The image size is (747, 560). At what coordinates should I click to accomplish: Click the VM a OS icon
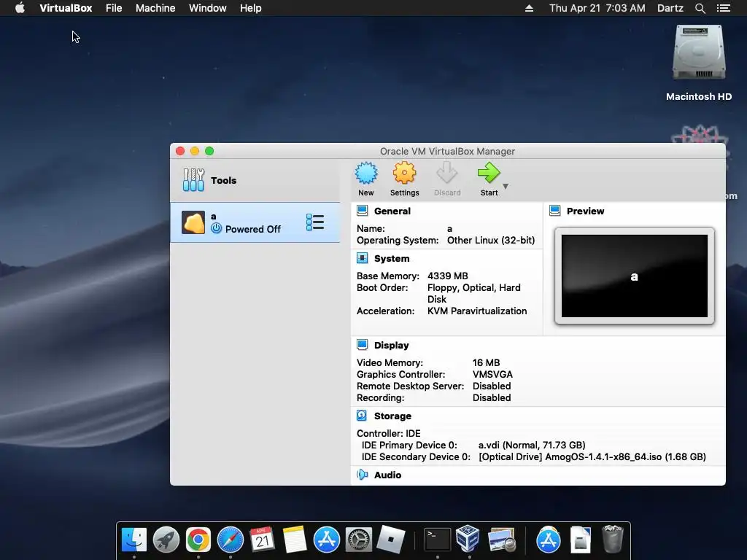click(193, 222)
